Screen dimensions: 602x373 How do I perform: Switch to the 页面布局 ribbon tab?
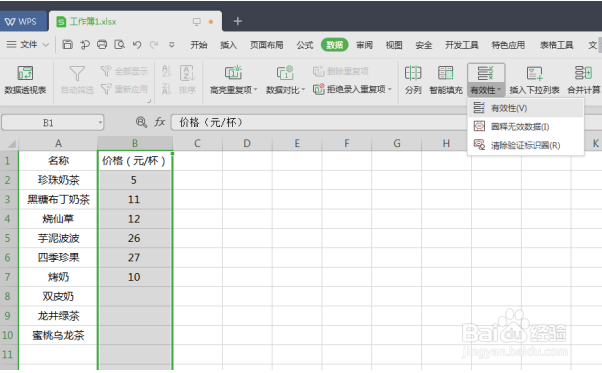pyautogui.click(x=266, y=45)
